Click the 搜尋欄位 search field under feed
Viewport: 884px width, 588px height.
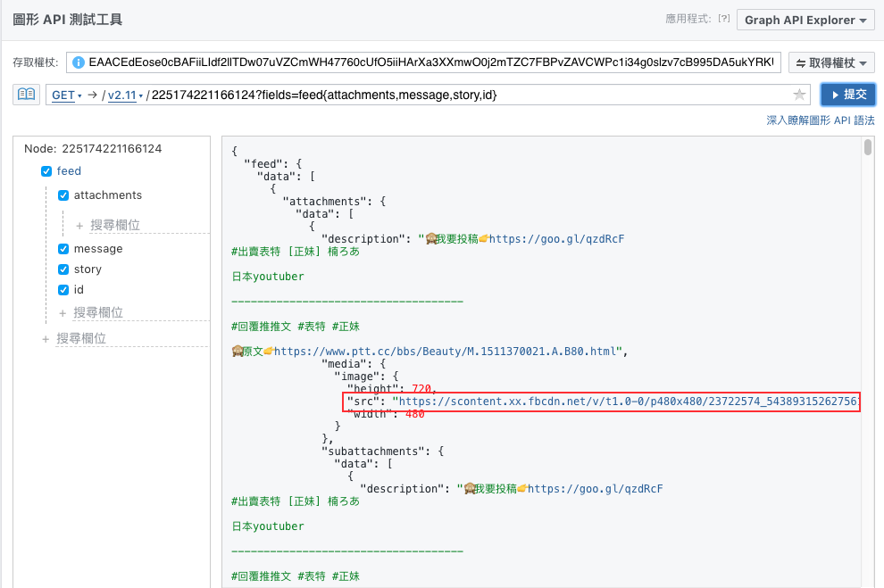coord(132,338)
